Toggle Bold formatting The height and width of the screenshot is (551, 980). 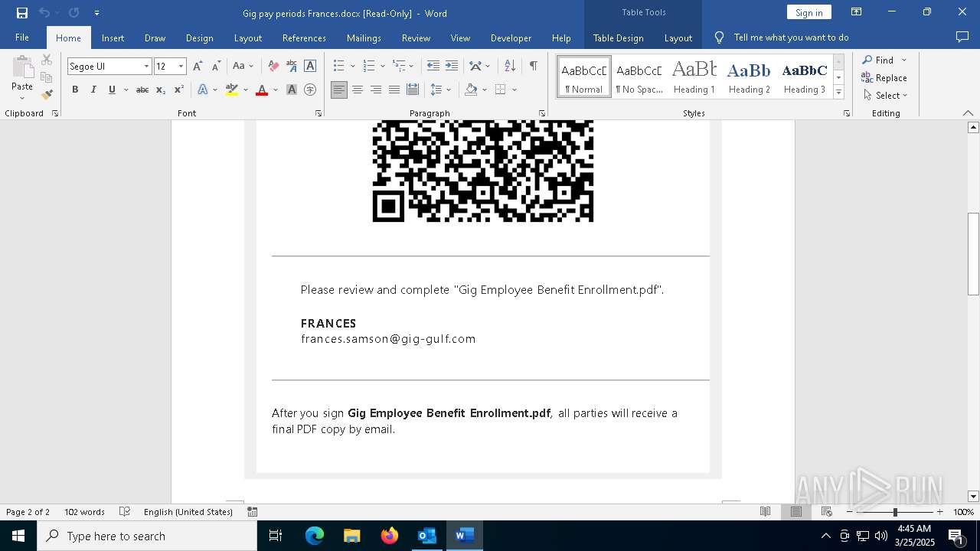(x=75, y=90)
